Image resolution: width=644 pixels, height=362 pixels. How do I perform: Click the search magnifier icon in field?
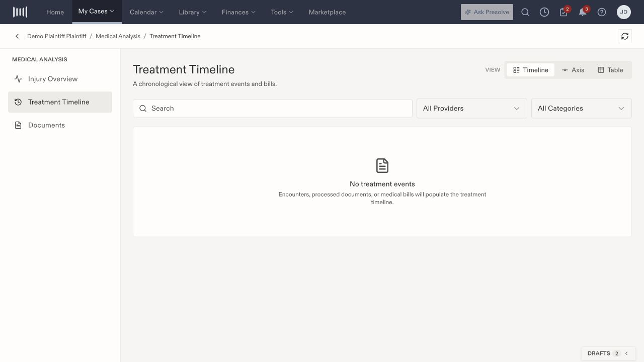point(143,108)
